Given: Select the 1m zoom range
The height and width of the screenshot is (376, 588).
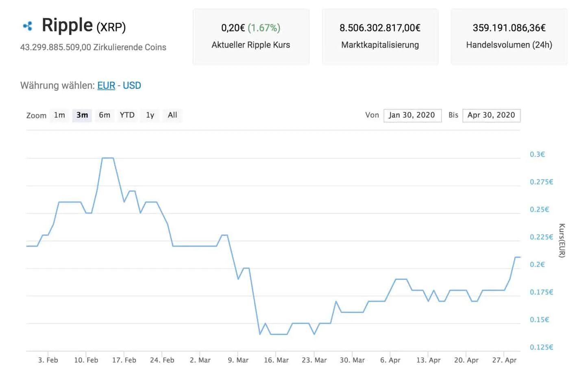Looking at the screenshot, I should tap(59, 116).
